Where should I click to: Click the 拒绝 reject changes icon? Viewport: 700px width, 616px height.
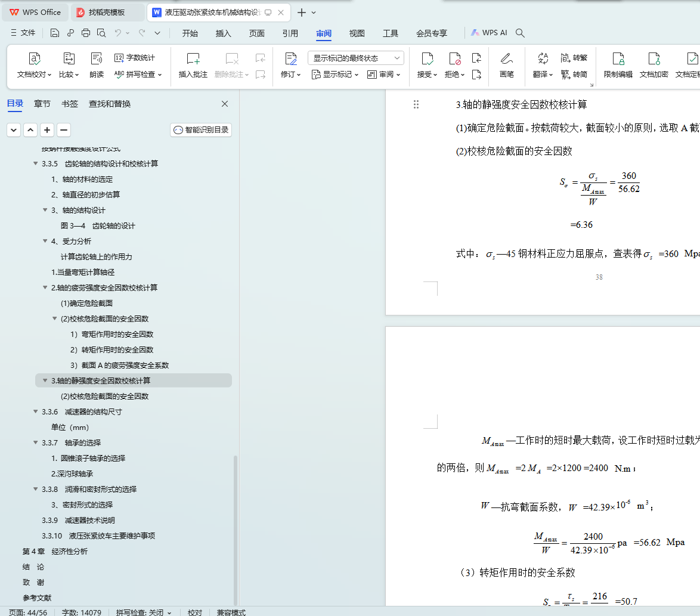click(x=454, y=59)
